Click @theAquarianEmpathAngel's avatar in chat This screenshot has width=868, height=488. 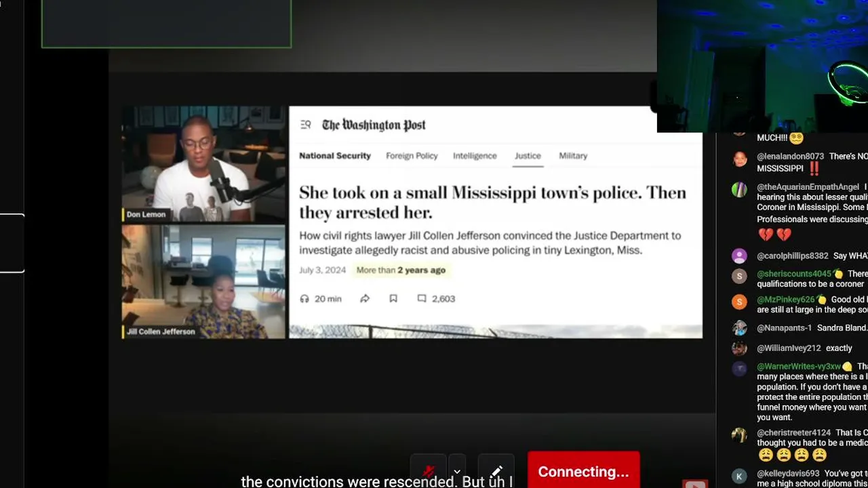[739, 190]
